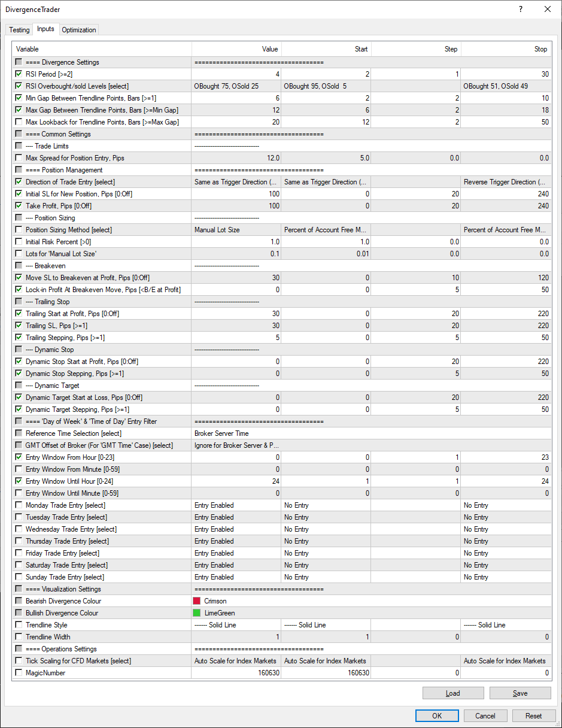
Task: Switch to the Testing tab
Action: (19, 30)
